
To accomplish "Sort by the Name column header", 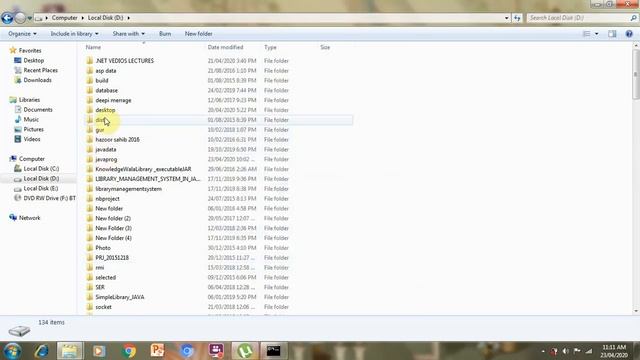I will [x=93, y=47].
